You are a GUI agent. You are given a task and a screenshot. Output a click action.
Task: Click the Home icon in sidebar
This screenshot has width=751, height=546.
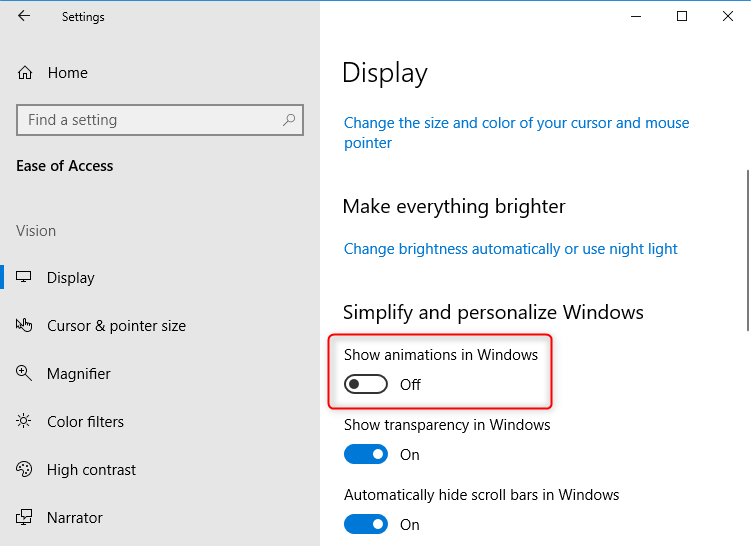tap(25, 73)
